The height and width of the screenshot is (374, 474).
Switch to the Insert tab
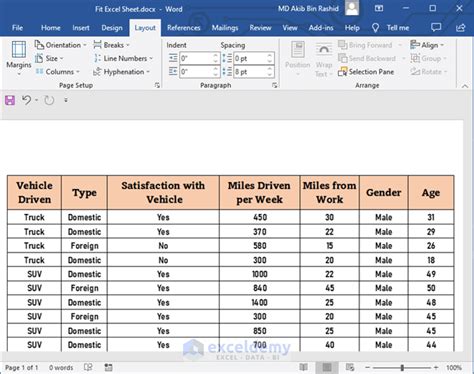81,28
